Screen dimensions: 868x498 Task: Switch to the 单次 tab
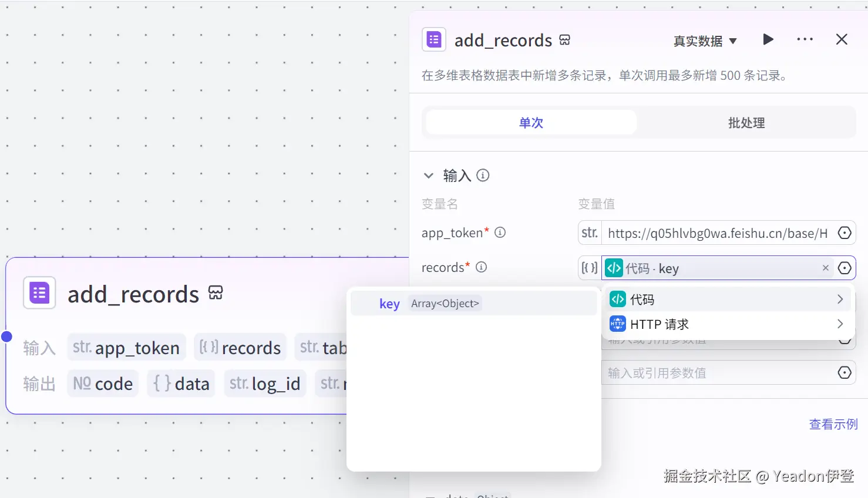(531, 123)
